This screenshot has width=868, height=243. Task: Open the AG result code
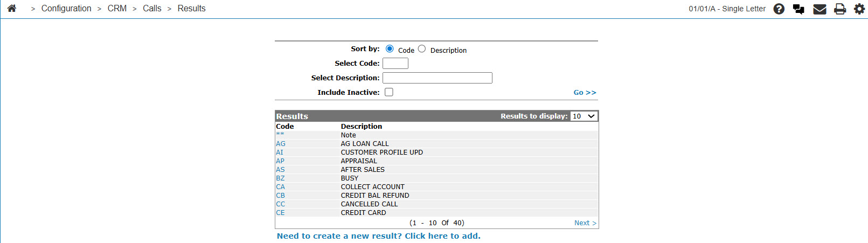[x=281, y=144]
